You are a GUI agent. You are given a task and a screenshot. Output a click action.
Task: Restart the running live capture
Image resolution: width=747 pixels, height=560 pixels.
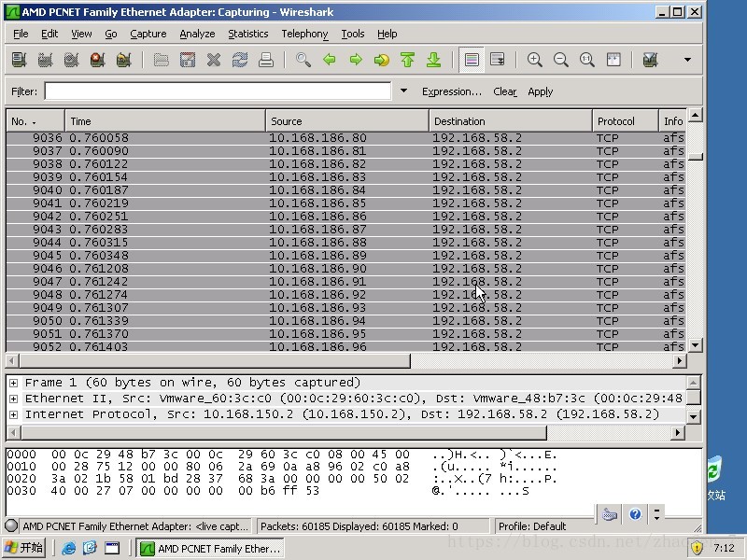(x=124, y=60)
